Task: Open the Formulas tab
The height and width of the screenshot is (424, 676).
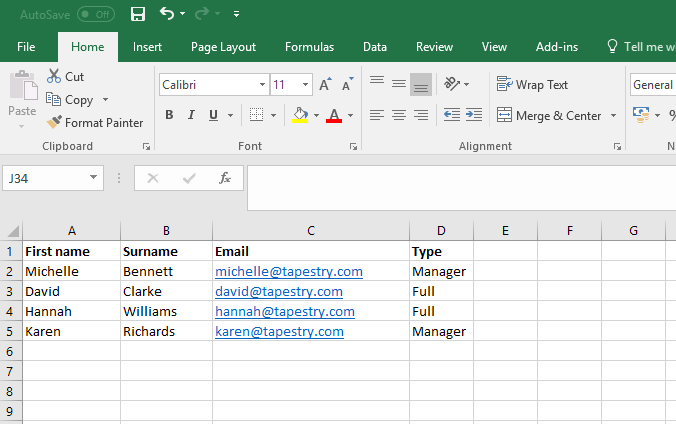Action: pos(309,47)
